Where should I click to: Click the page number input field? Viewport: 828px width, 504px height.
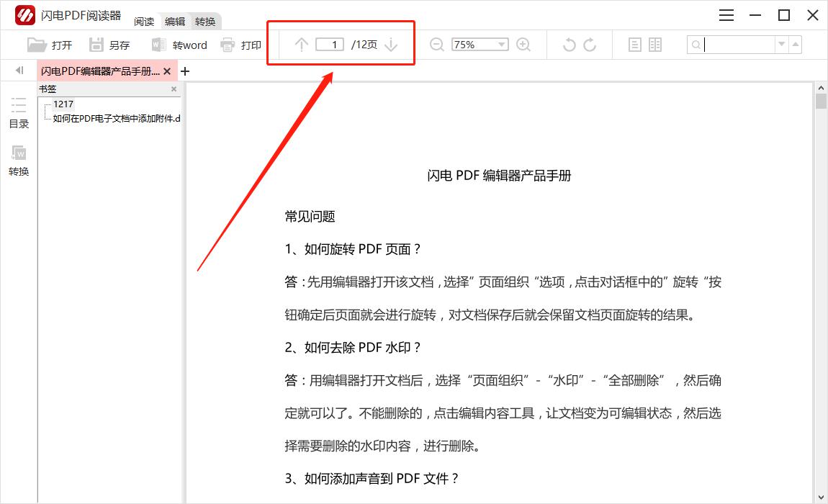[330, 45]
